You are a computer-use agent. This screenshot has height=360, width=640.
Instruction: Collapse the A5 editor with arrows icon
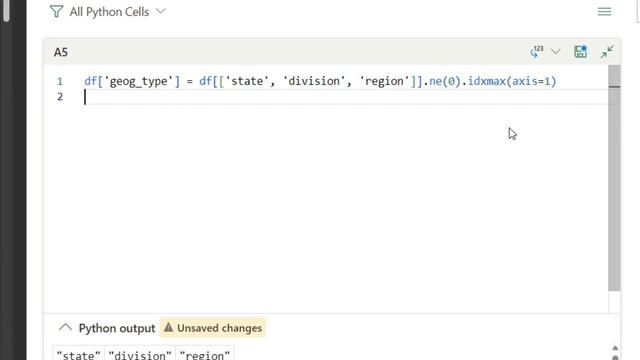click(x=607, y=52)
